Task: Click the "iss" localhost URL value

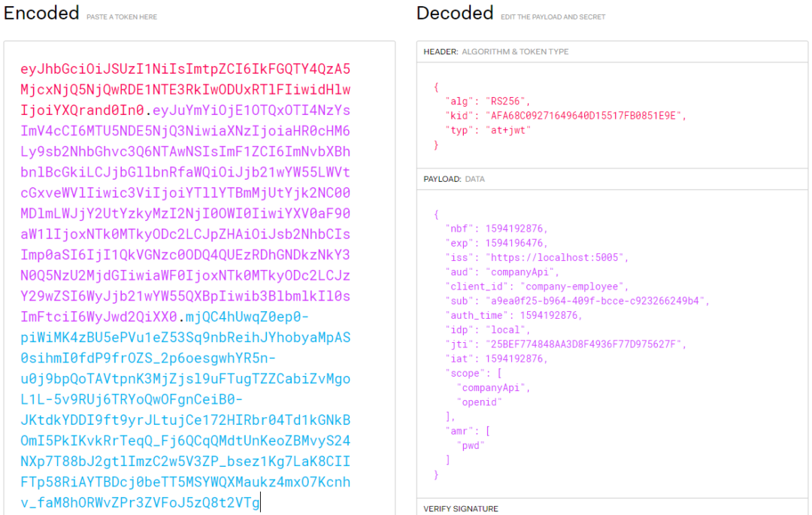Action: click(556, 257)
